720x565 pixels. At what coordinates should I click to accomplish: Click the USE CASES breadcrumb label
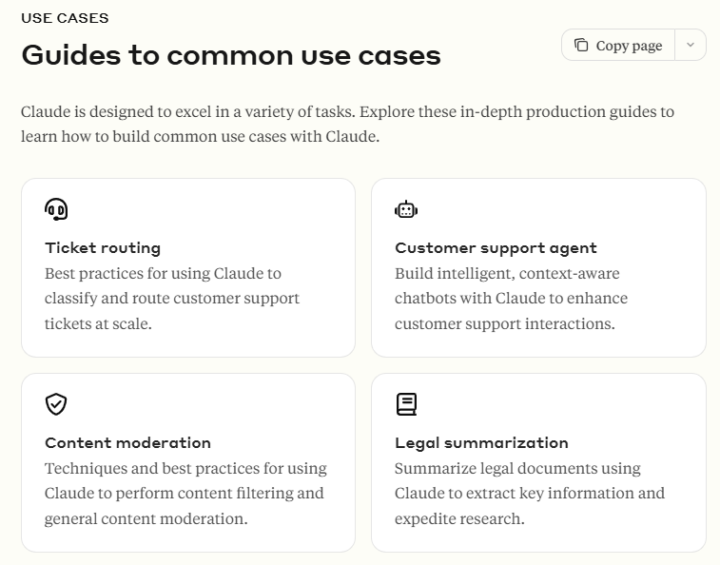tap(65, 18)
